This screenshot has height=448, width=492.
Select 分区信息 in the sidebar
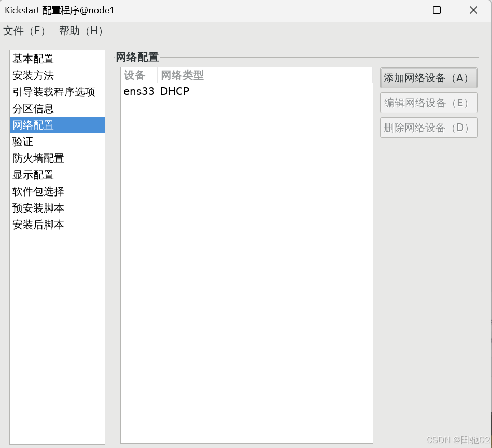tap(57, 108)
